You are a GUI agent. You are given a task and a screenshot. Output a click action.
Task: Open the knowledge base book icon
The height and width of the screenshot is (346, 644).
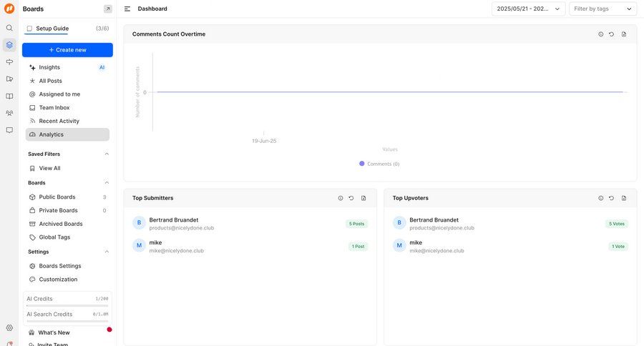click(x=9, y=96)
